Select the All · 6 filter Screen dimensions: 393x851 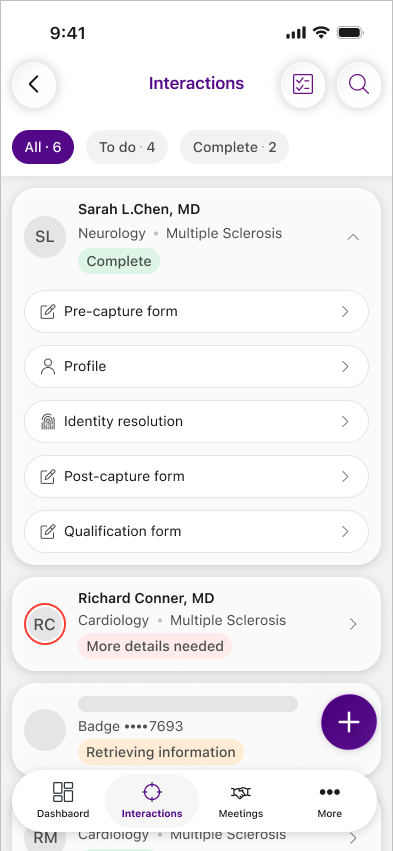click(43, 147)
